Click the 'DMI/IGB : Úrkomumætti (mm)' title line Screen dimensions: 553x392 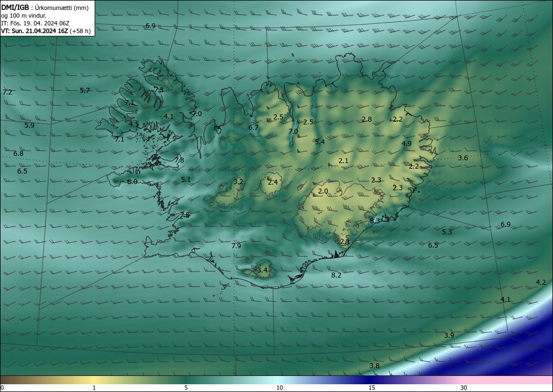pyautogui.click(x=45, y=8)
